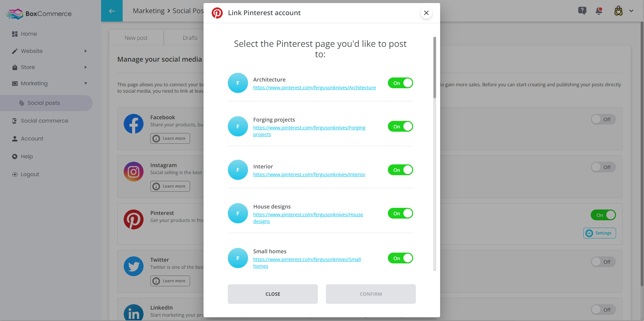Expand the Website submenu arrow

(x=86, y=51)
